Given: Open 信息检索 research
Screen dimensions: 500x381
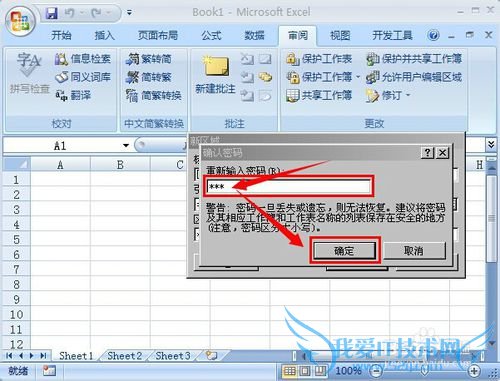Looking at the screenshot, I should [x=83, y=59].
